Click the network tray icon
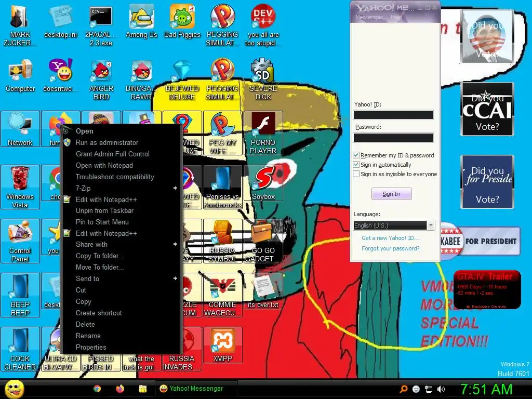The height and width of the screenshot is (399, 532). (x=429, y=389)
